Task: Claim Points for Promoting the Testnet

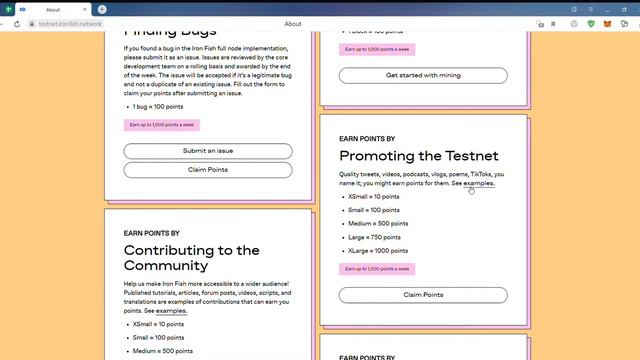Action: tap(423, 295)
